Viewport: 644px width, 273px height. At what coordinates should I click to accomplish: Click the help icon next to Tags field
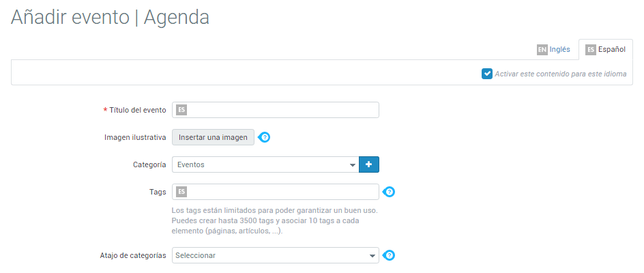pos(390,192)
